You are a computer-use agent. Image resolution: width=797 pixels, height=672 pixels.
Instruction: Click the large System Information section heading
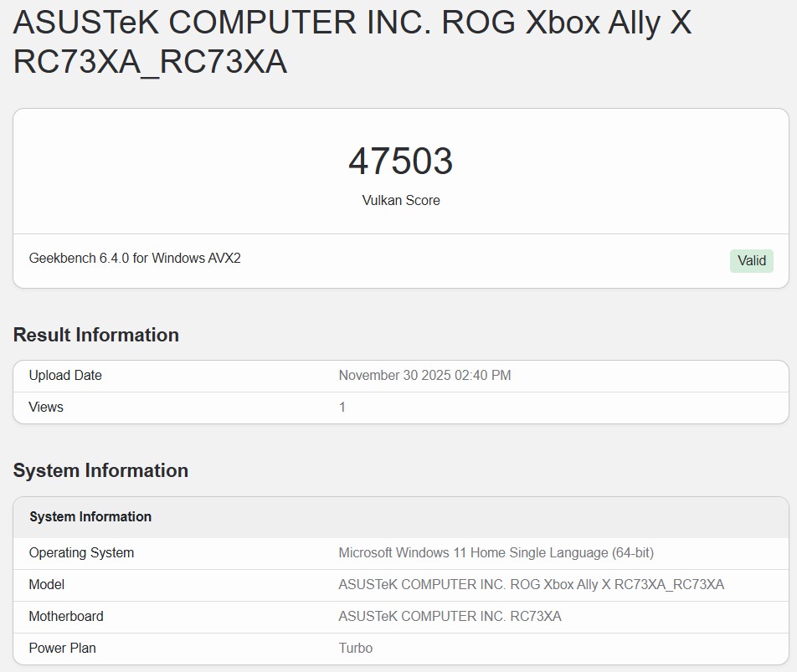pos(100,470)
